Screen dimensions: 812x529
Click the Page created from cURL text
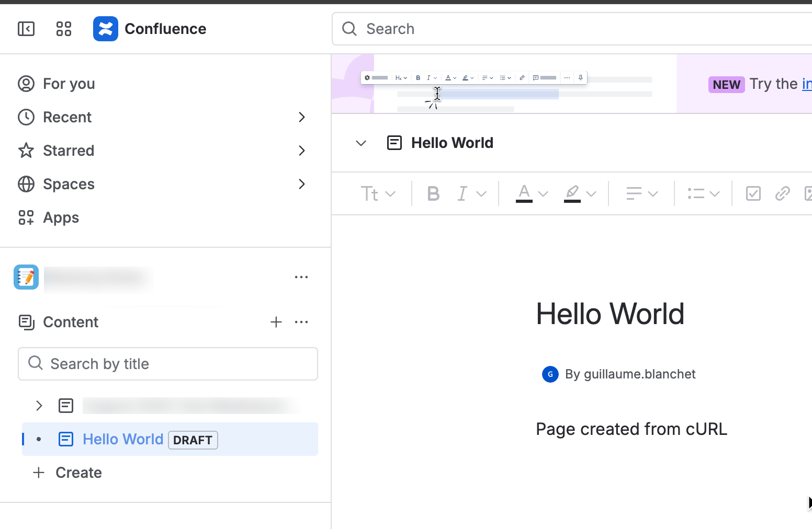point(631,429)
